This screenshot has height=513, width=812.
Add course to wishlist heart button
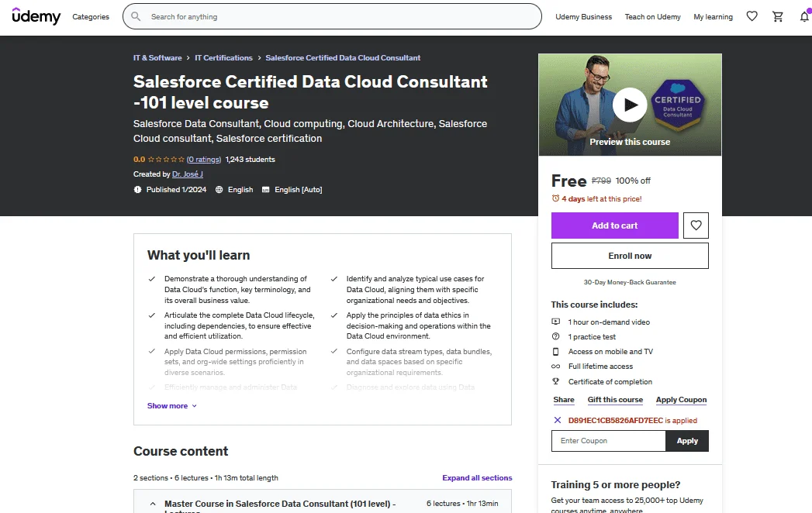696,226
